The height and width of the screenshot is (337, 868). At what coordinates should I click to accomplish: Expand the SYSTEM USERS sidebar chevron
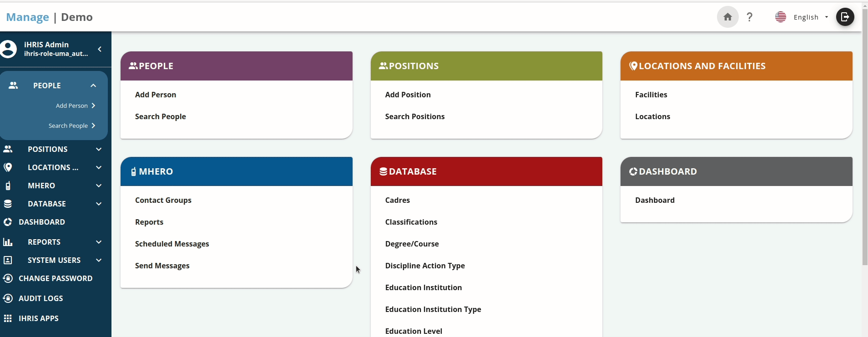click(99, 260)
